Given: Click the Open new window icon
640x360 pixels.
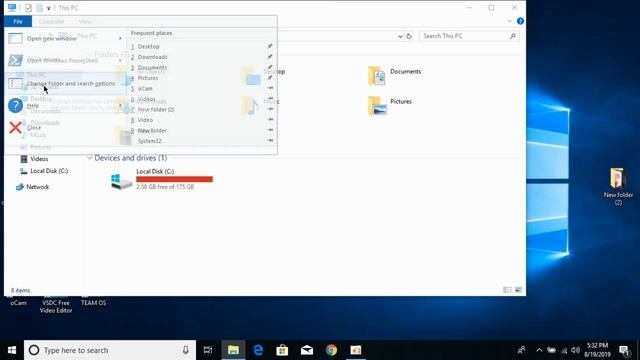Looking at the screenshot, I should coord(16,38).
